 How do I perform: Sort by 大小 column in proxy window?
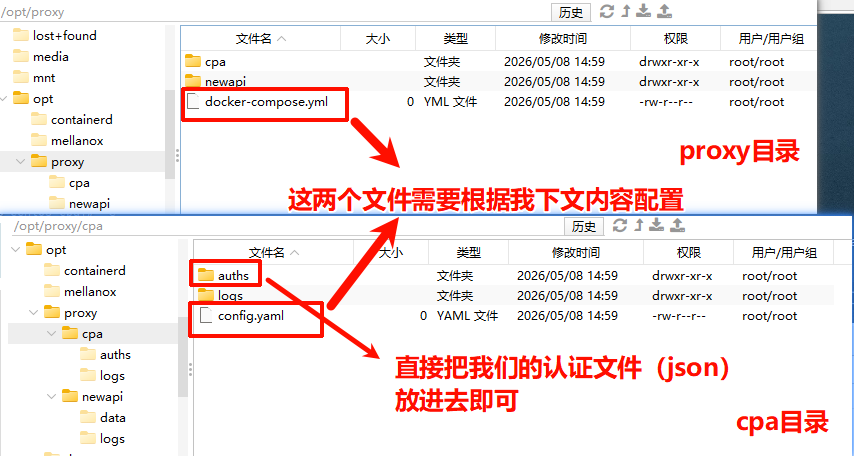point(378,39)
